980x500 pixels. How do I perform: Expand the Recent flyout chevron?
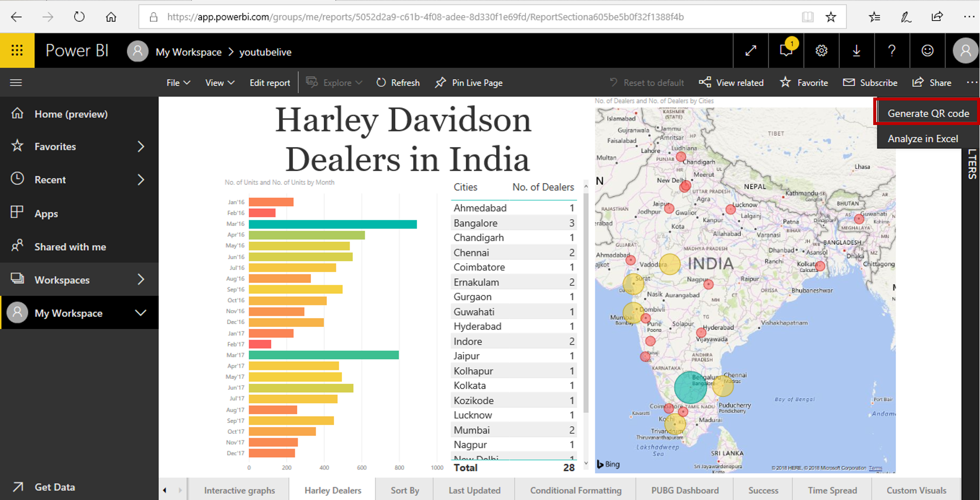point(141,180)
